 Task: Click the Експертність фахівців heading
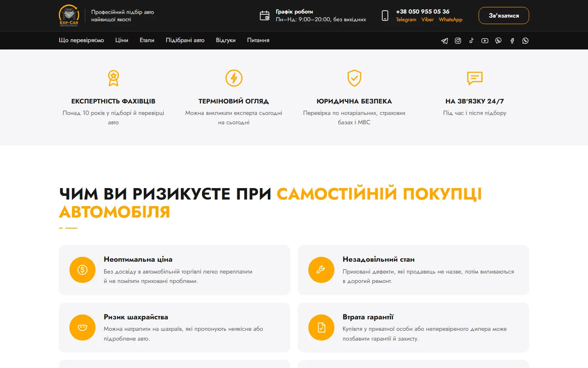click(113, 101)
